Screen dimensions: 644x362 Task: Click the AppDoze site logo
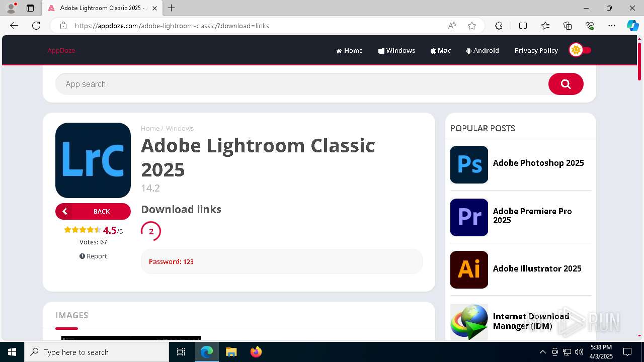61,50
